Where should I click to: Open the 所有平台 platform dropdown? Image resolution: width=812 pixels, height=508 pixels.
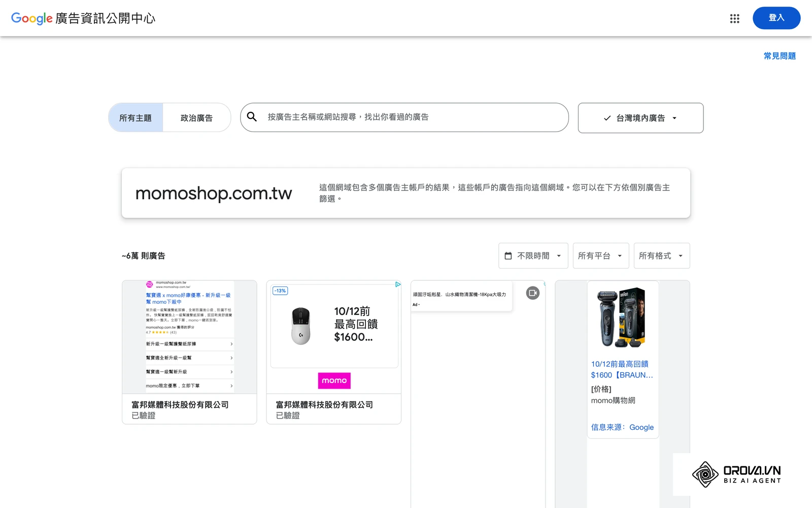pos(601,256)
